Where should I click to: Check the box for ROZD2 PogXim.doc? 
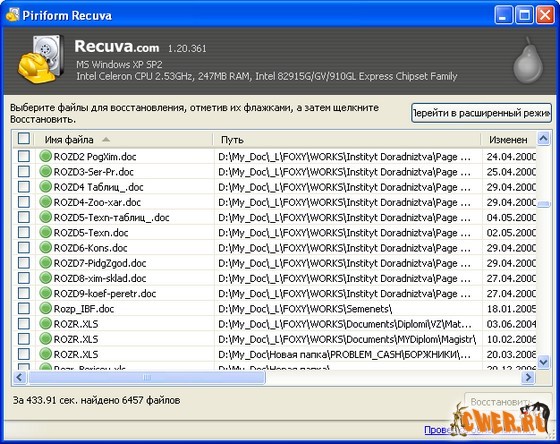click(24, 156)
